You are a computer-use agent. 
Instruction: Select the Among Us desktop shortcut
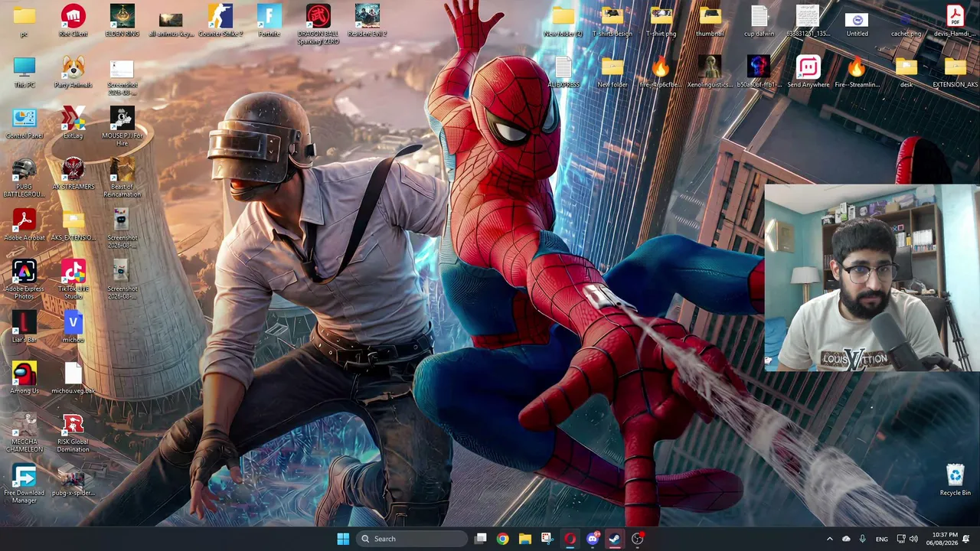pos(24,379)
